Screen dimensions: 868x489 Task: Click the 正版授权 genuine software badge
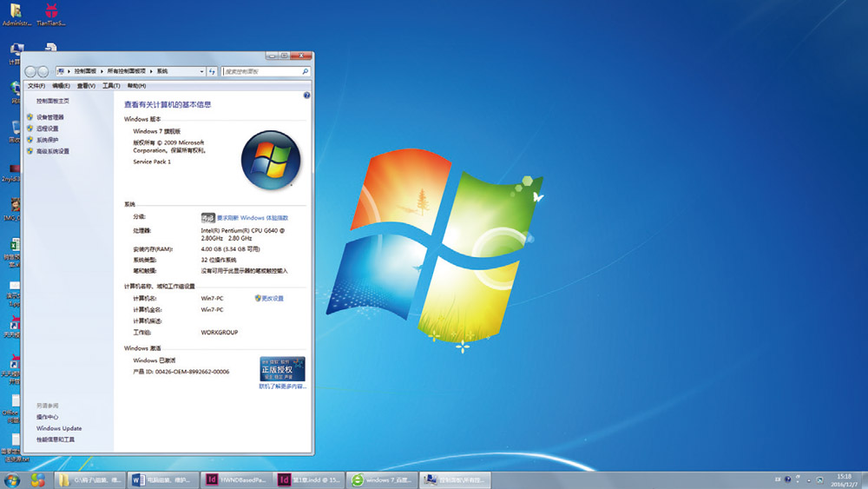click(282, 369)
